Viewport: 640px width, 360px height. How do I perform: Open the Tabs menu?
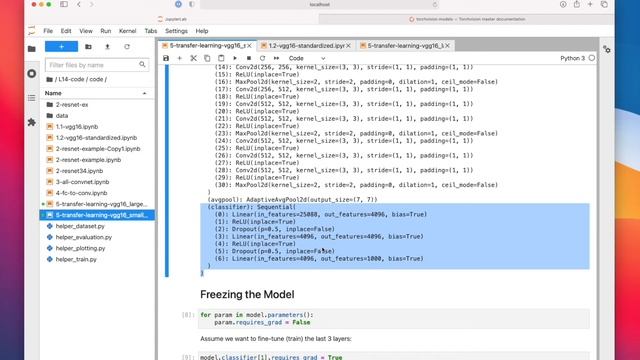(151, 31)
